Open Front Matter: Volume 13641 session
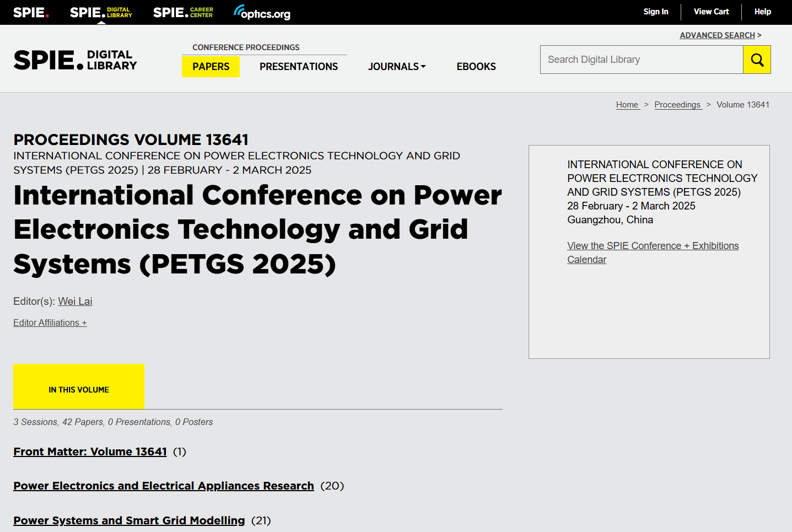 (x=90, y=452)
